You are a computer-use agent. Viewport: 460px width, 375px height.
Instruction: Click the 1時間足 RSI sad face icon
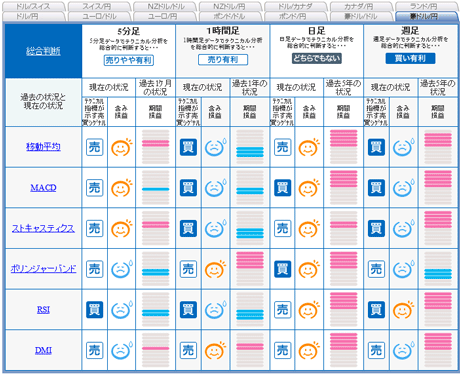tap(215, 310)
